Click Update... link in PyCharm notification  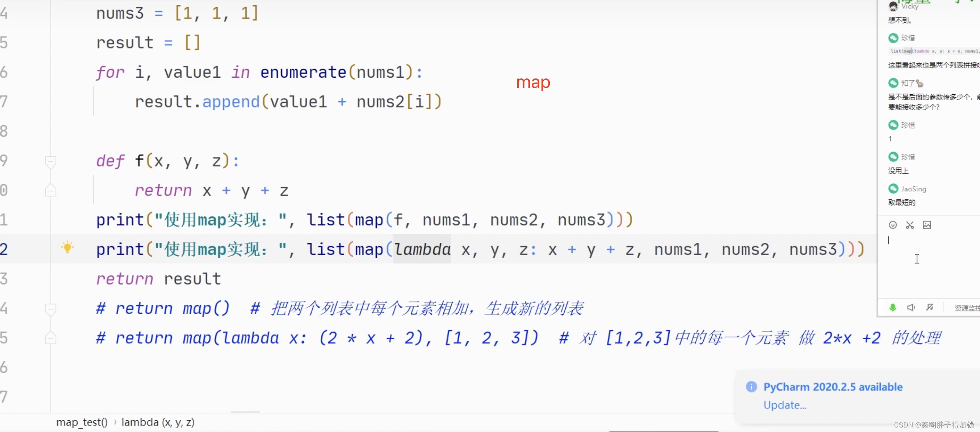(784, 405)
